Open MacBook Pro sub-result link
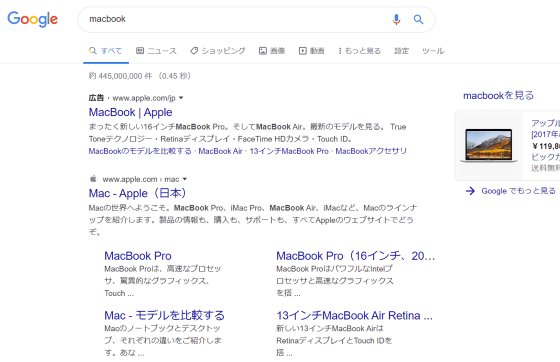The image size is (560, 362). click(138, 256)
